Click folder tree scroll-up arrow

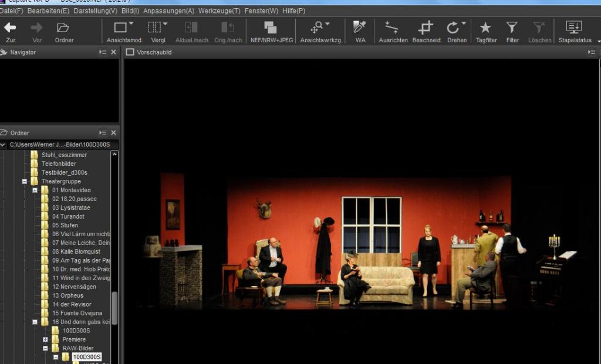(x=114, y=154)
